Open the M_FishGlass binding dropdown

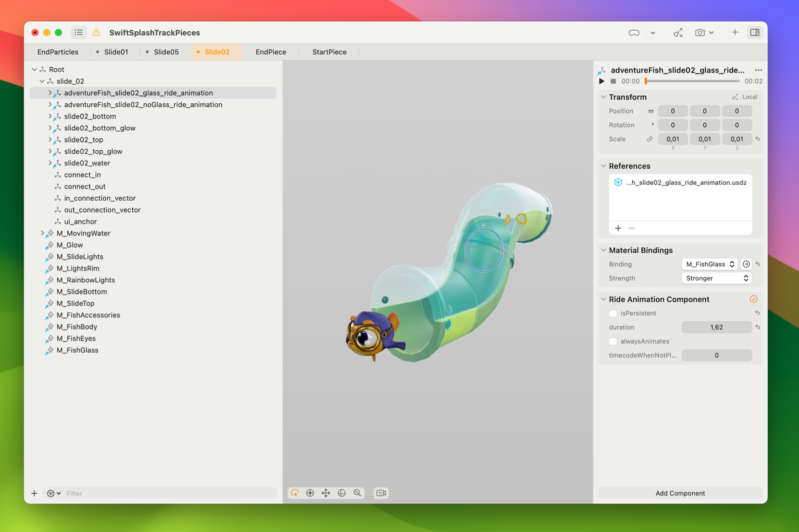710,264
